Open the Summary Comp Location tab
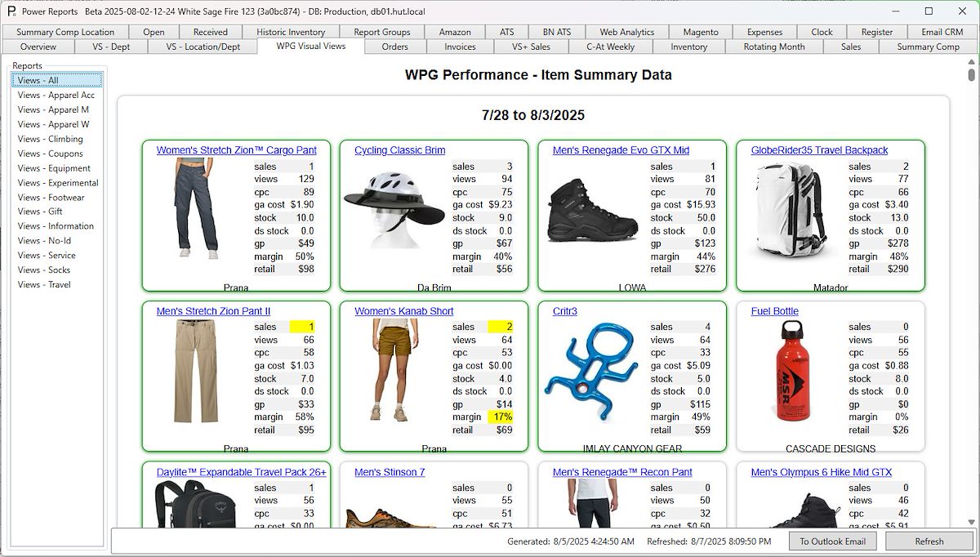Viewport: 980px width, 557px height. point(65,32)
